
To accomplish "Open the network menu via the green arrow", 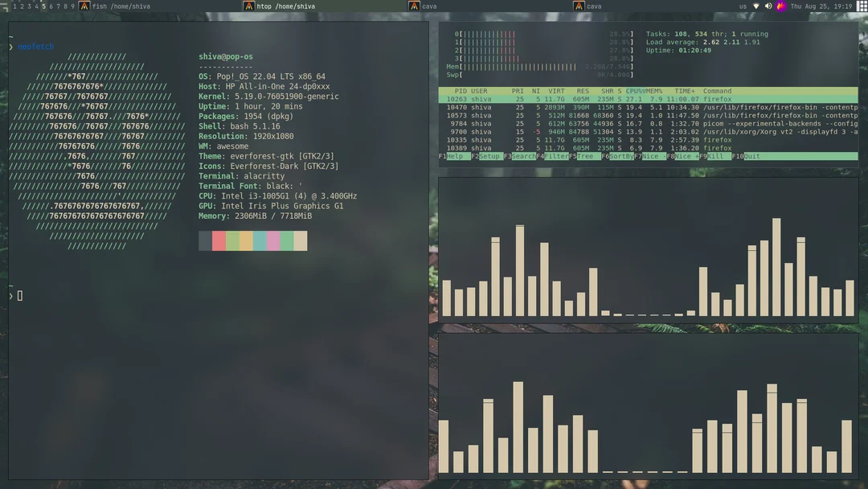I will click(756, 6).
